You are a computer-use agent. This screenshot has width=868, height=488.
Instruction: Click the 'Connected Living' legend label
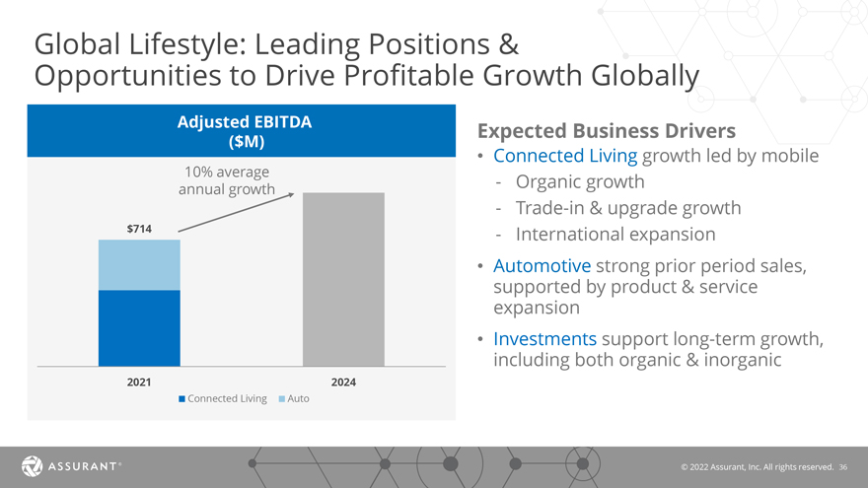click(x=227, y=399)
